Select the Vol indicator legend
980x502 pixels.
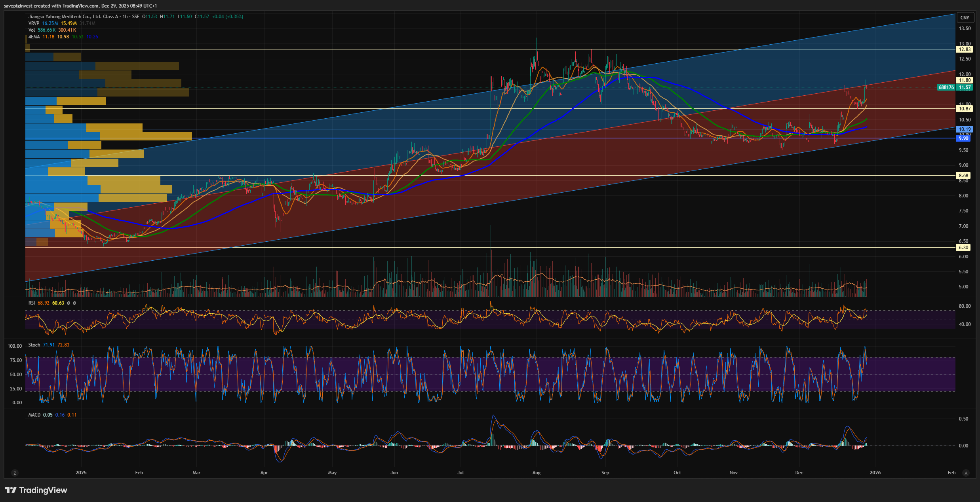(x=32, y=30)
